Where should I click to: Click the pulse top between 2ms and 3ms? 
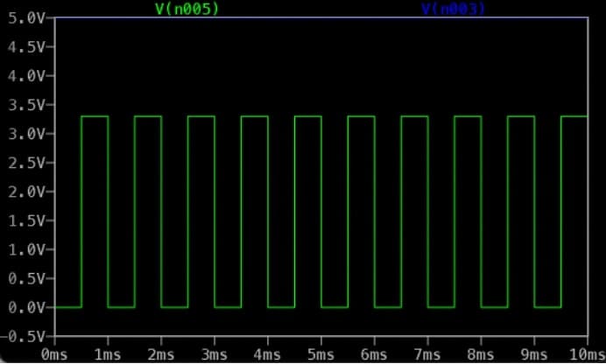coord(201,116)
